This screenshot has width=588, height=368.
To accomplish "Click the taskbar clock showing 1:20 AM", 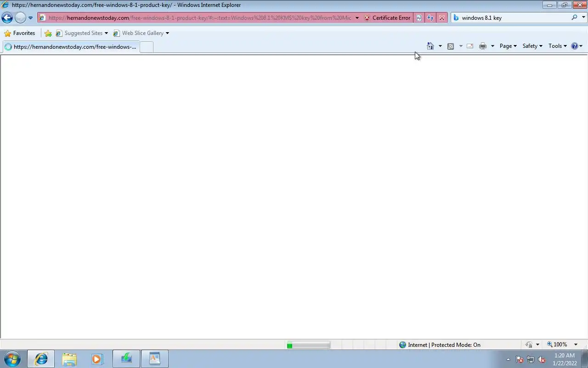I will point(565,359).
